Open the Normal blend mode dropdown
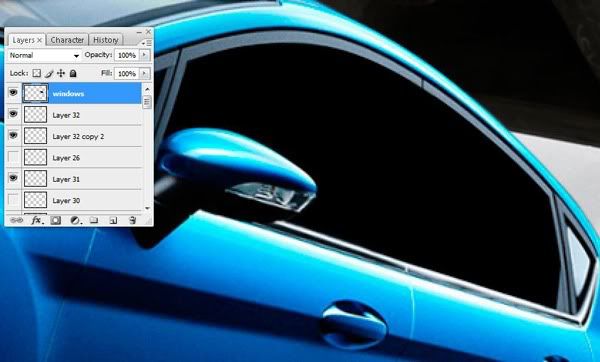Screen dimensions: 600x362 click(44, 55)
